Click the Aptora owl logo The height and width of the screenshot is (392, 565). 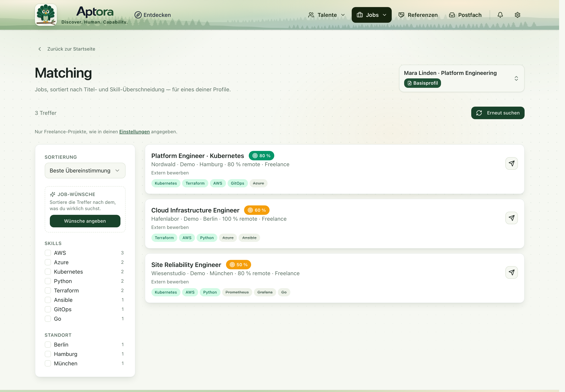pos(46,15)
